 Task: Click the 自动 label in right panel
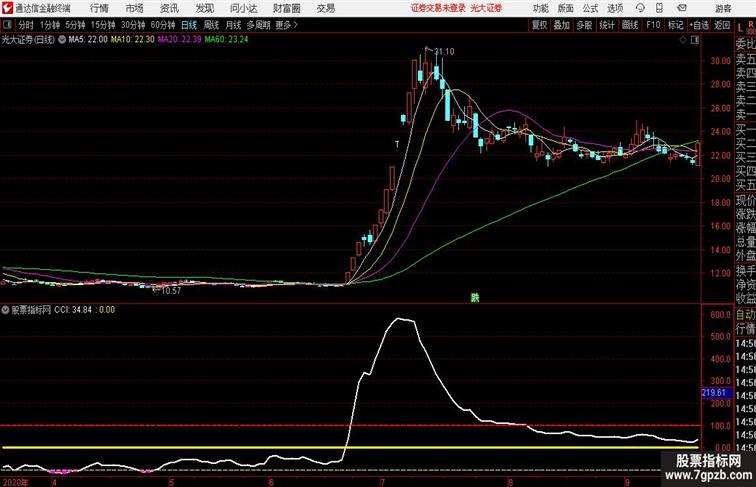[x=745, y=315]
